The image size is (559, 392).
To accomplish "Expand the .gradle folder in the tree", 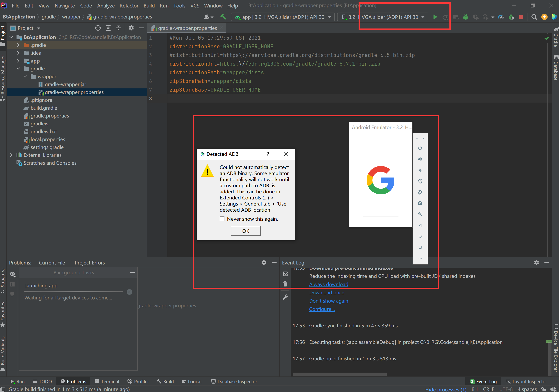I will (x=18, y=45).
